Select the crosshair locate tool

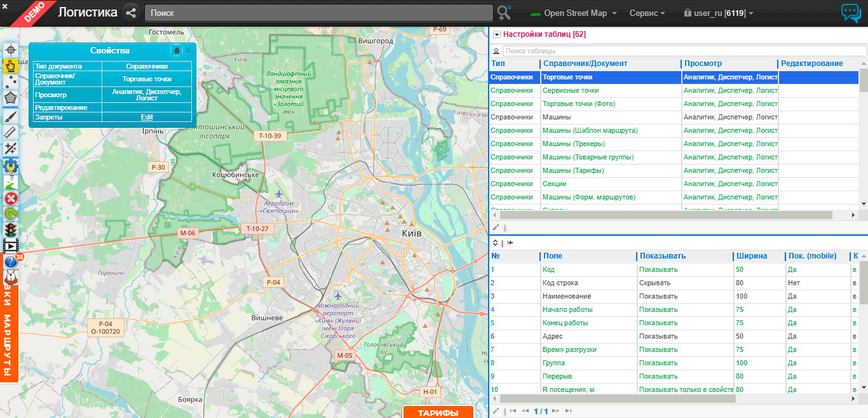[10, 50]
